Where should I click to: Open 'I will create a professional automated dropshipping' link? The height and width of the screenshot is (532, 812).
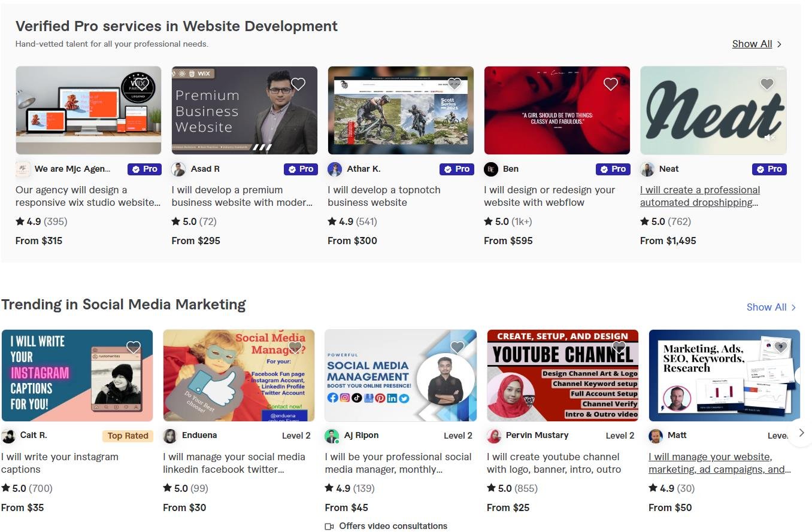click(700, 196)
